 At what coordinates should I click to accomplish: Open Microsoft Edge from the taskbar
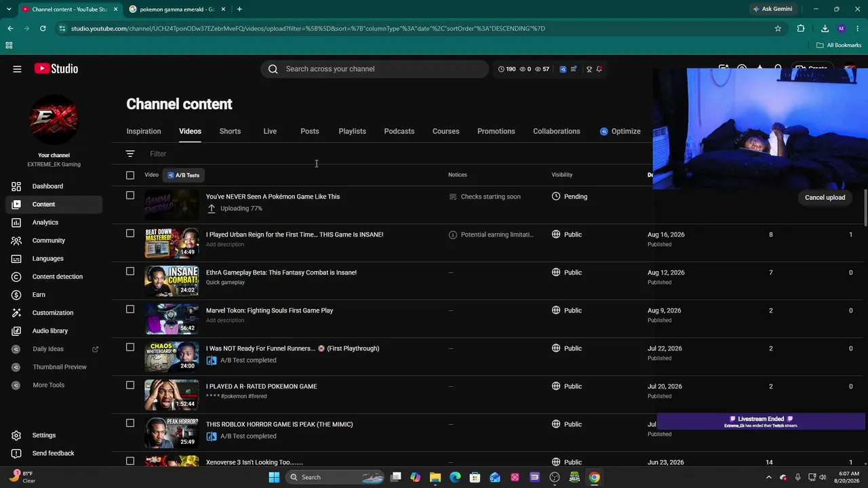pos(455,477)
